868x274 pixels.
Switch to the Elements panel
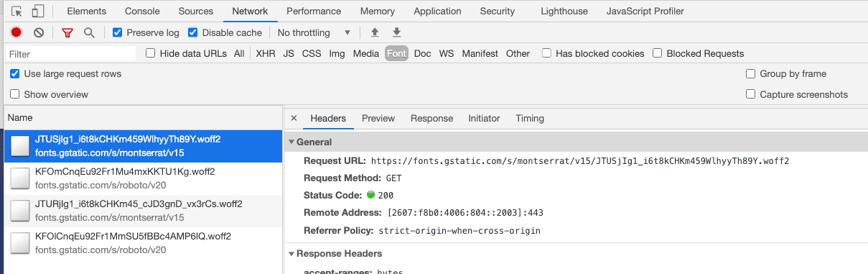coord(86,11)
